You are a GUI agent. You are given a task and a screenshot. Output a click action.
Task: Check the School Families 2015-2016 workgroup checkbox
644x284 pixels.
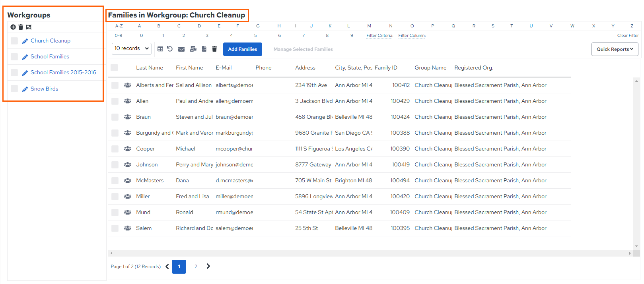click(x=14, y=72)
